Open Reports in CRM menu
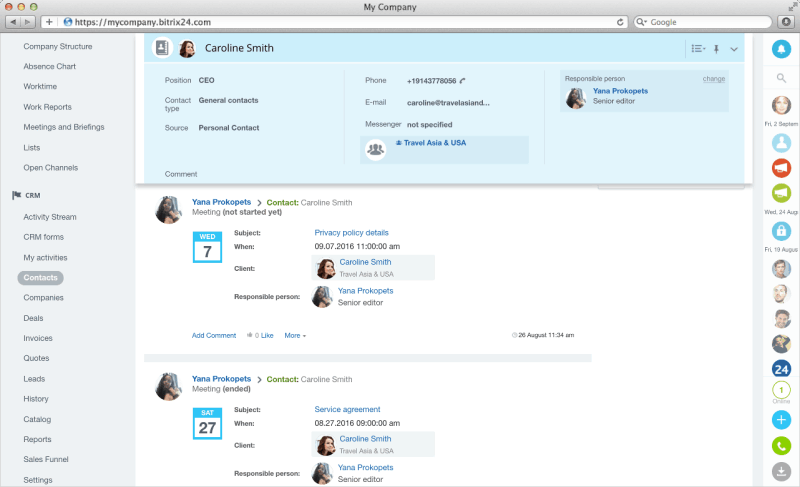This screenshot has height=487, width=800. pyautogui.click(x=37, y=440)
